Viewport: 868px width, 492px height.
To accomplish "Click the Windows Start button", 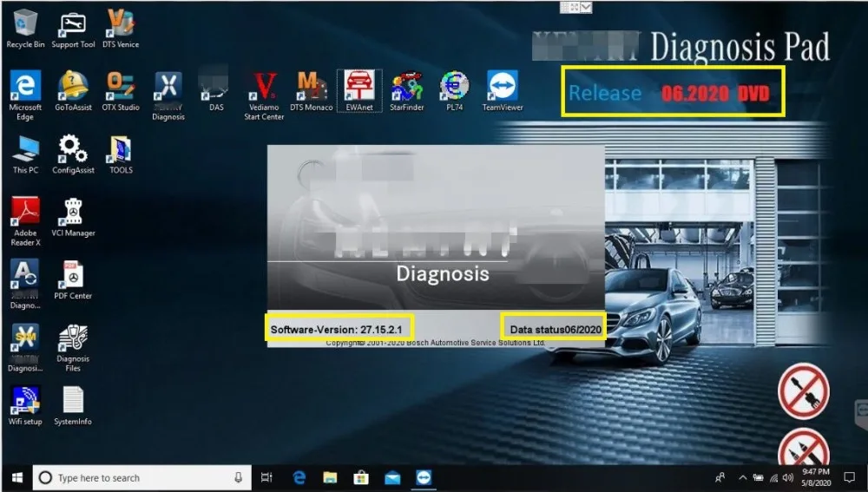I will click(x=17, y=477).
